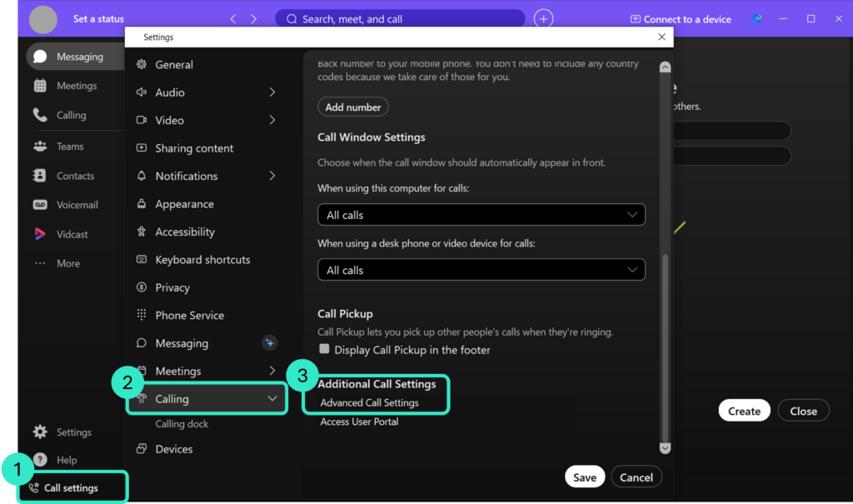Click the Vidcast play sidebar icon
Viewport: 853px width, 504px height.
click(40, 234)
